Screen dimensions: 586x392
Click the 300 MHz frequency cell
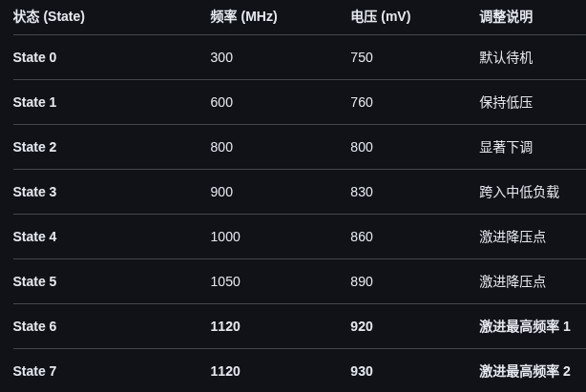click(221, 57)
